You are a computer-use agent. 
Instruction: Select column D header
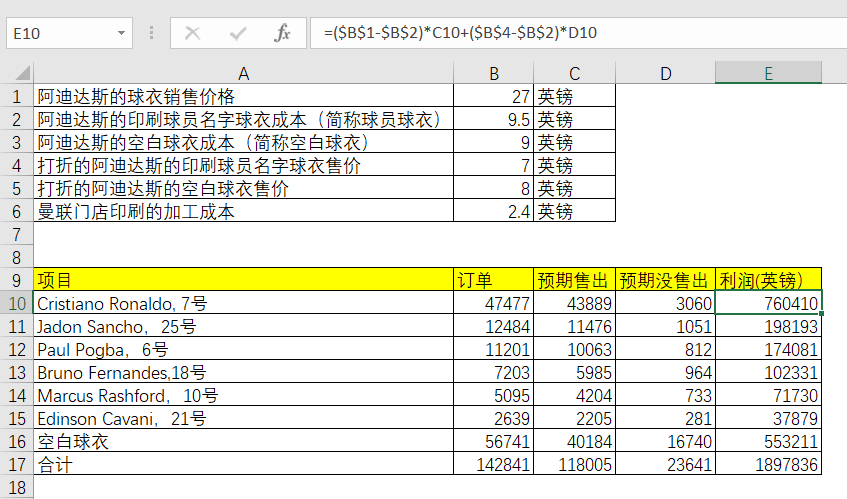(665, 73)
